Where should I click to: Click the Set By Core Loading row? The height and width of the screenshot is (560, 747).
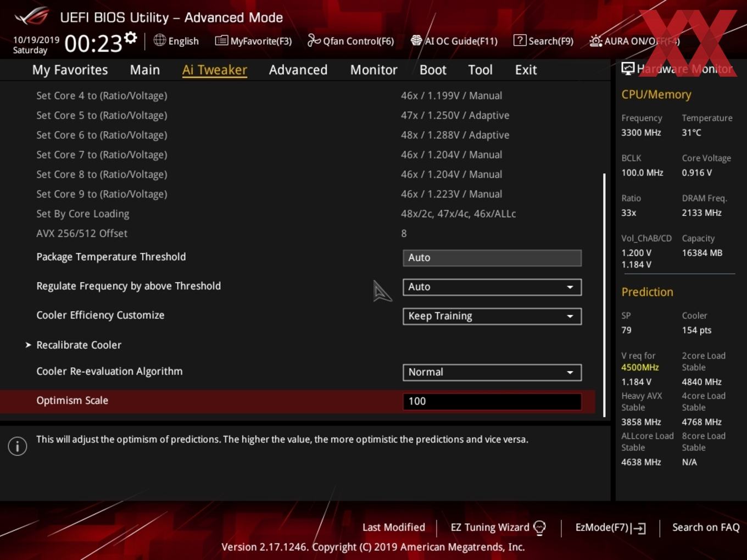(82, 214)
